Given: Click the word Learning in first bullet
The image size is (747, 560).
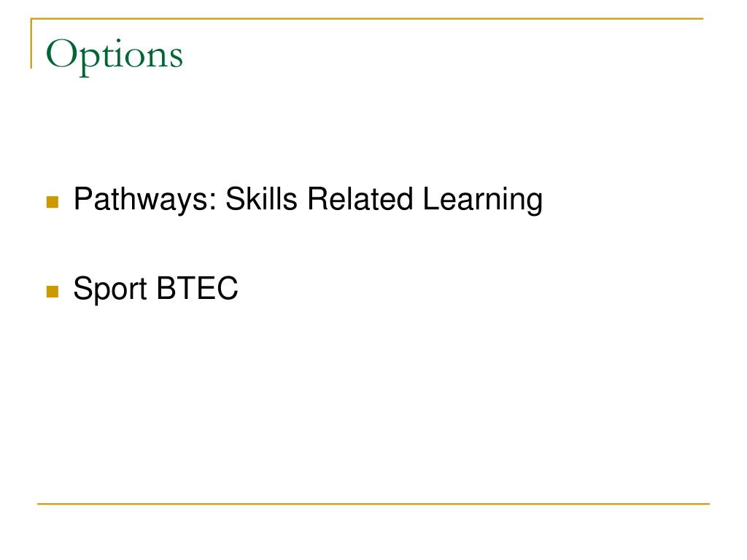Looking at the screenshot, I should (483, 200).
